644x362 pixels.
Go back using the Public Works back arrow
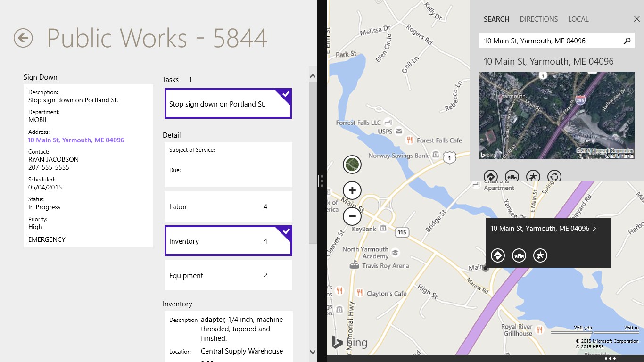pos(22,38)
